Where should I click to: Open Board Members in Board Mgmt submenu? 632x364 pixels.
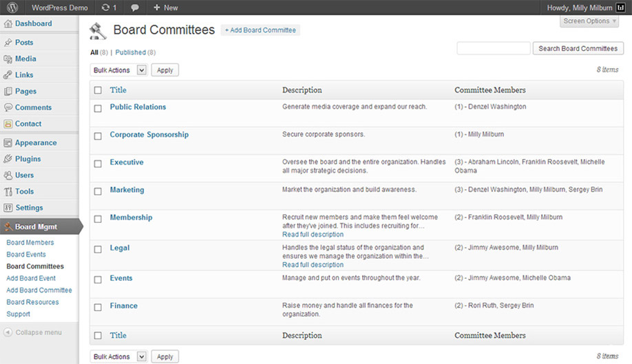click(x=30, y=243)
